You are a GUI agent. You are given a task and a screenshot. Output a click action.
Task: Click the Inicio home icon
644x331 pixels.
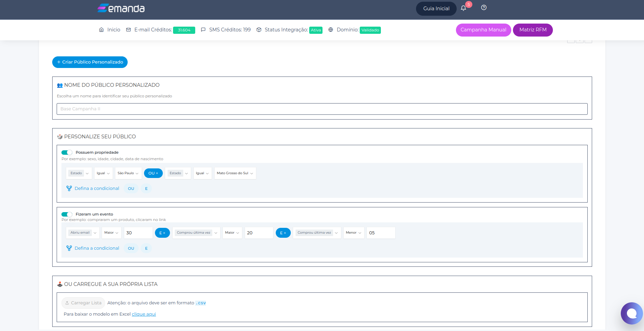pyautogui.click(x=101, y=30)
